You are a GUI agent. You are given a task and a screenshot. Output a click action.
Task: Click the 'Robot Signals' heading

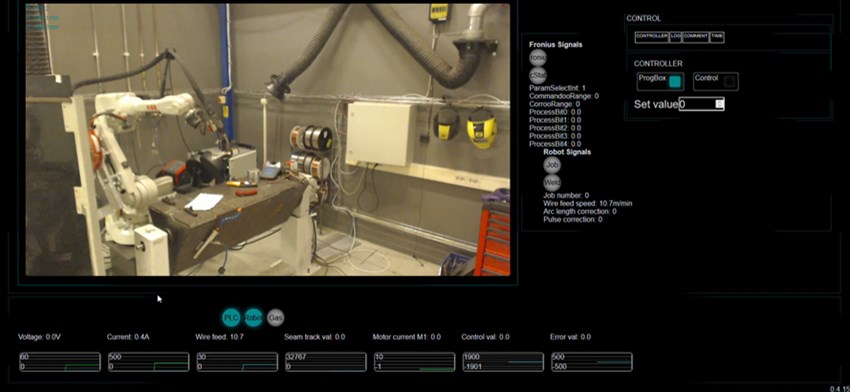pyautogui.click(x=567, y=152)
